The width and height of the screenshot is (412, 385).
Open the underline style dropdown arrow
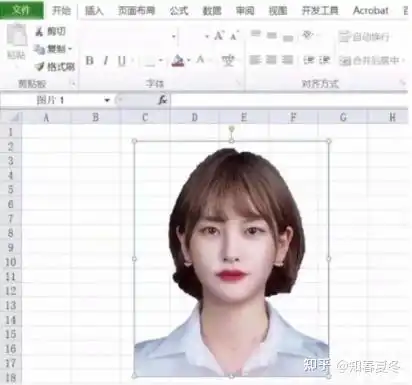point(132,61)
